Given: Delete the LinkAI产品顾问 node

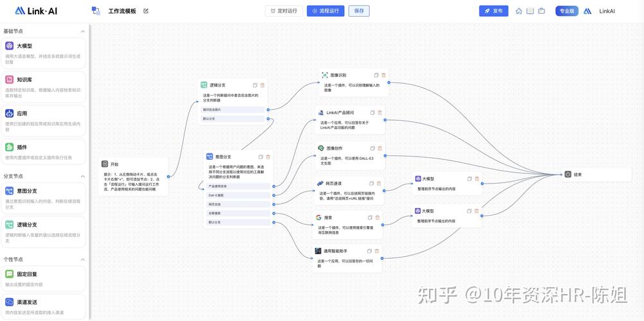Looking at the screenshot, I should click(380, 112).
